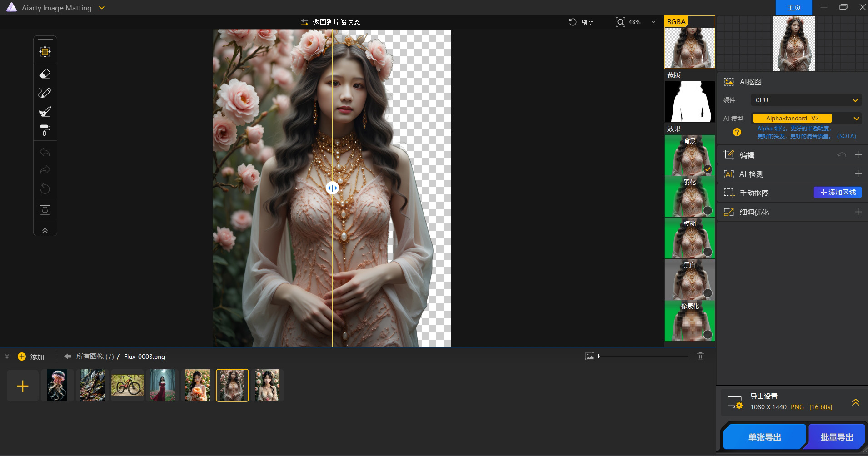The width and height of the screenshot is (868, 456).
Task: Click the AI 检测 icon
Action: pos(729,174)
